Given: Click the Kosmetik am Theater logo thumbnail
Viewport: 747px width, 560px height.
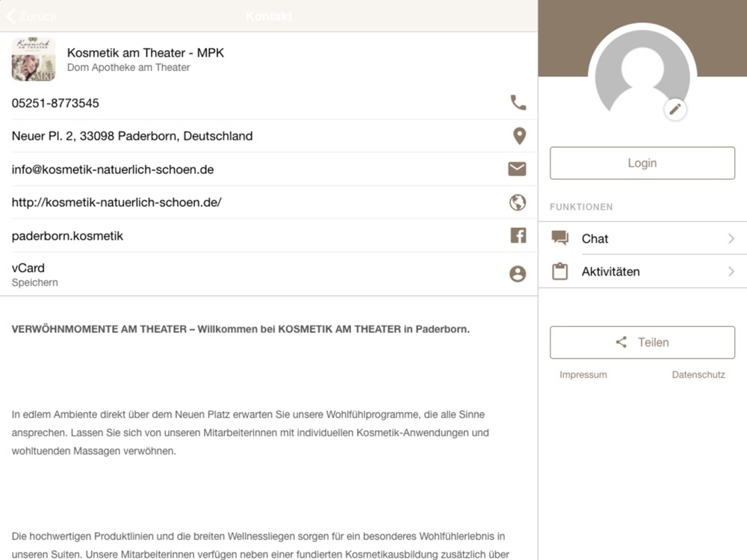Looking at the screenshot, I should pos(34,60).
